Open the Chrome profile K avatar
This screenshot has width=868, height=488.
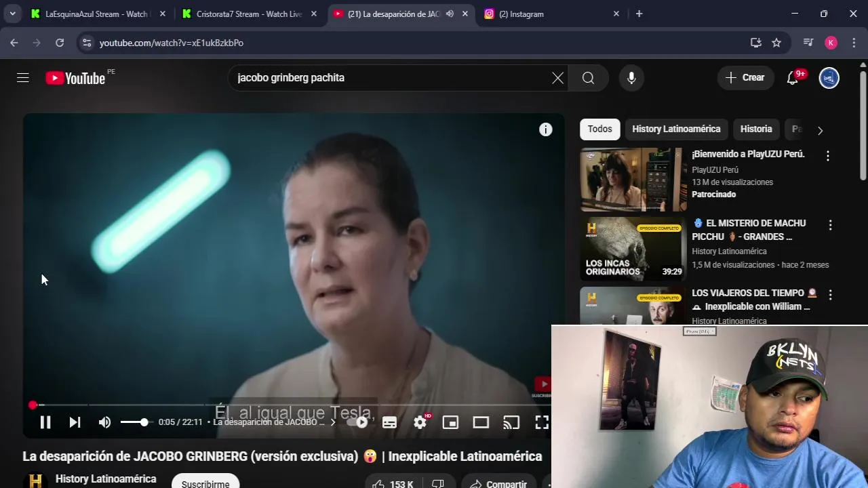831,43
